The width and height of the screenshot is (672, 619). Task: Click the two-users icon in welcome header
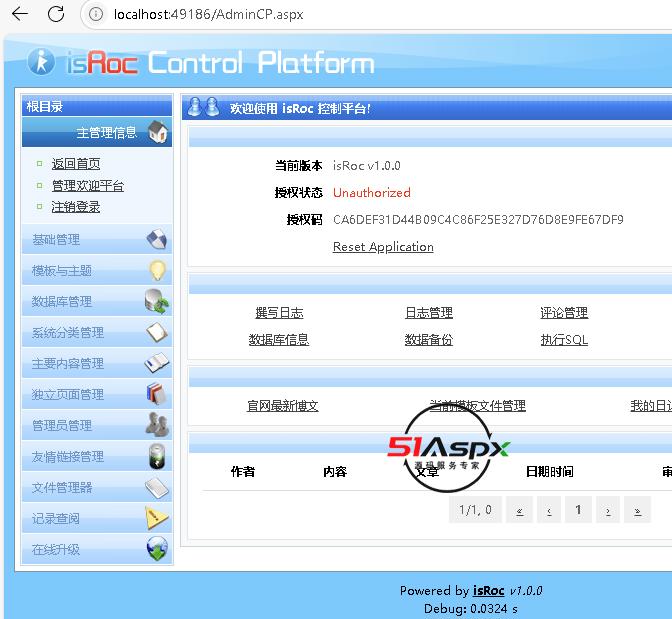[x=204, y=107]
